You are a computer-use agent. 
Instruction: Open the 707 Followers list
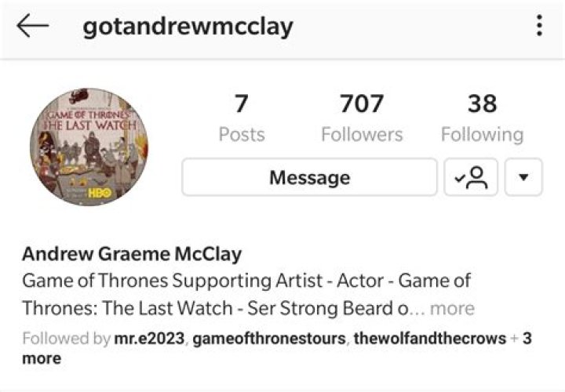click(x=362, y=118)
